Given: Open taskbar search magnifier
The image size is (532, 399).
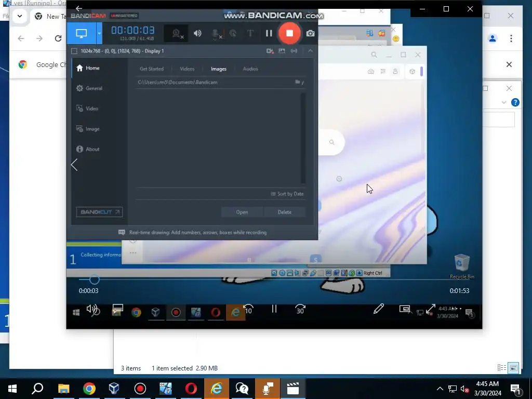Looking at the screenshot, I should 37,389.
